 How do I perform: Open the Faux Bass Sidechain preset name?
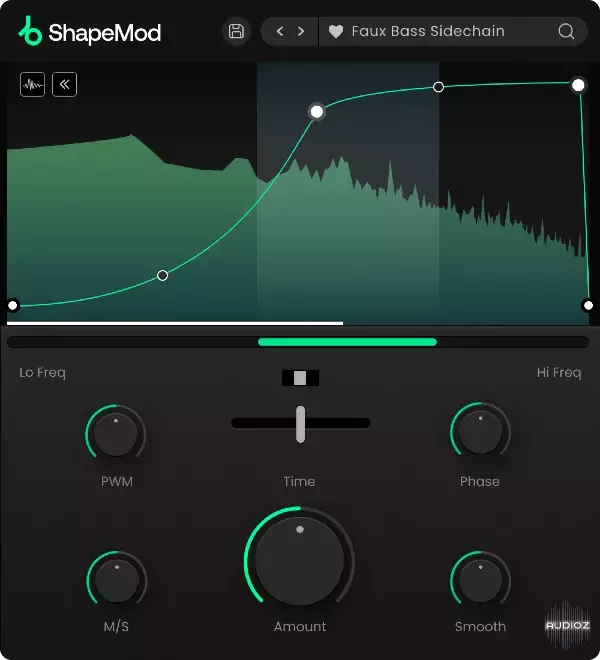pyautogui.click(x=428, y=31)
